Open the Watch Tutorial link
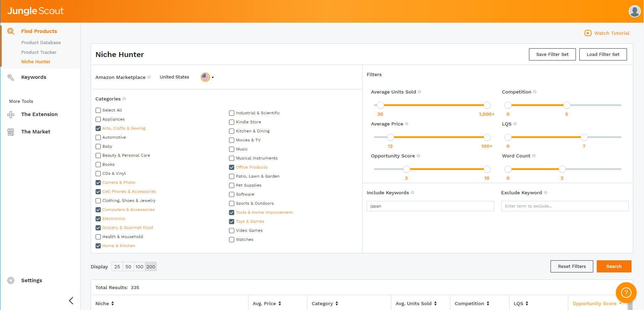The image size is (644, 310). (612, 33)
